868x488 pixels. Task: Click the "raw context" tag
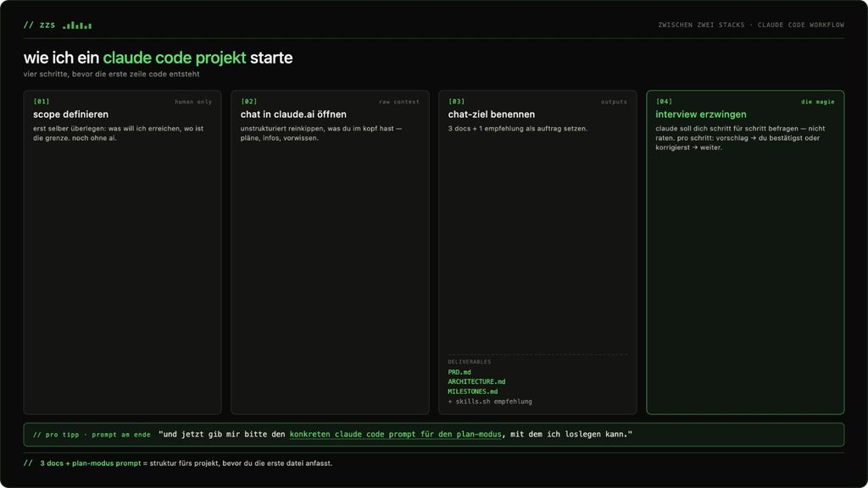tap(399, 102)
